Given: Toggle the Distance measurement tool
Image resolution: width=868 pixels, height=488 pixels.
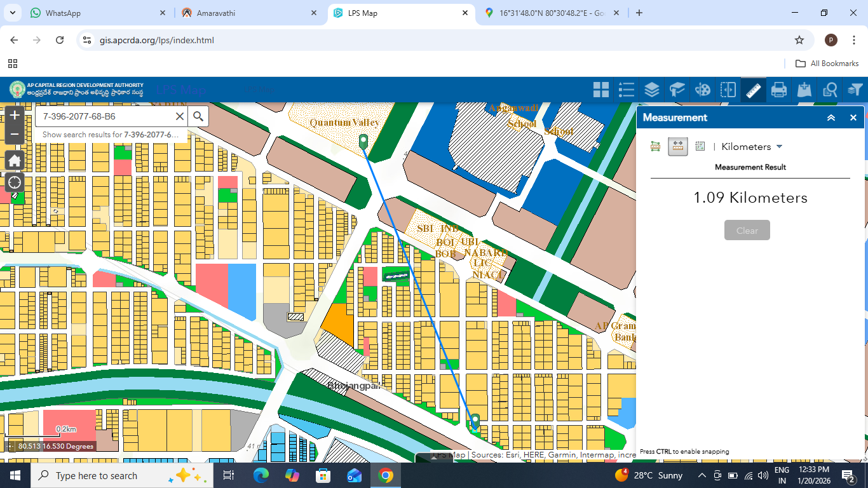Looking at the screenshot, I should pyautogui.click(x=678, y=147).
